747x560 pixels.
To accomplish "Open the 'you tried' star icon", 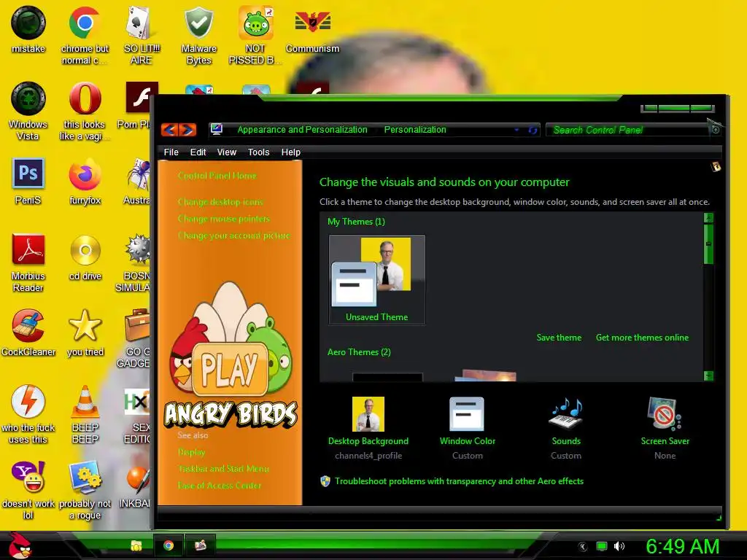I will (x=85, y=332).
